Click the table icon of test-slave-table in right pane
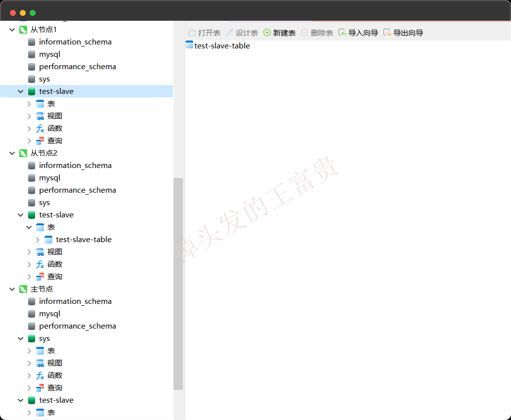The image size is (511, 420). pyautogui.click(x=189, y=45)
